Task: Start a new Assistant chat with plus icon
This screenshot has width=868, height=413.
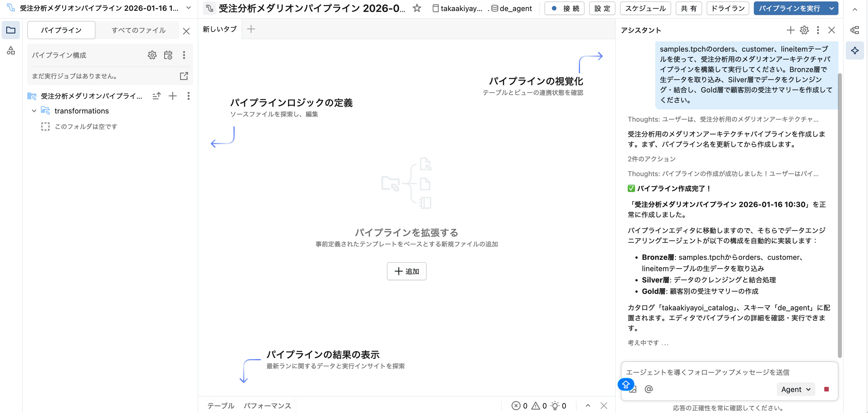Action: coord(790,30)
